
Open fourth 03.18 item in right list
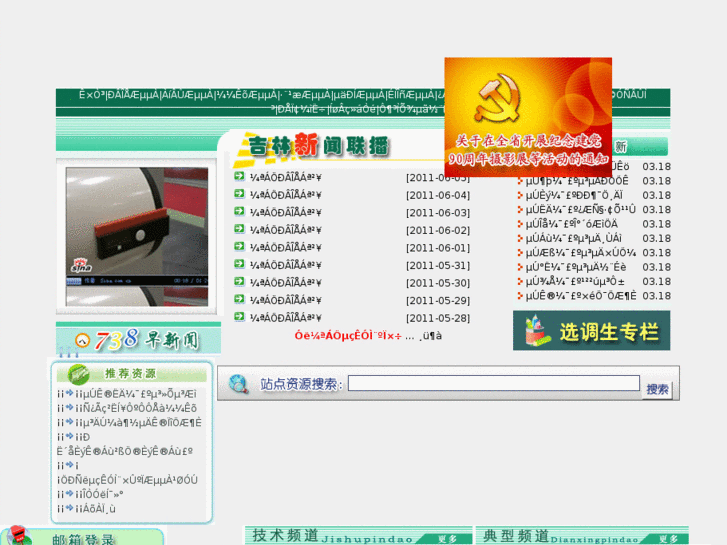pyautogui.click(x=580, y=210)
